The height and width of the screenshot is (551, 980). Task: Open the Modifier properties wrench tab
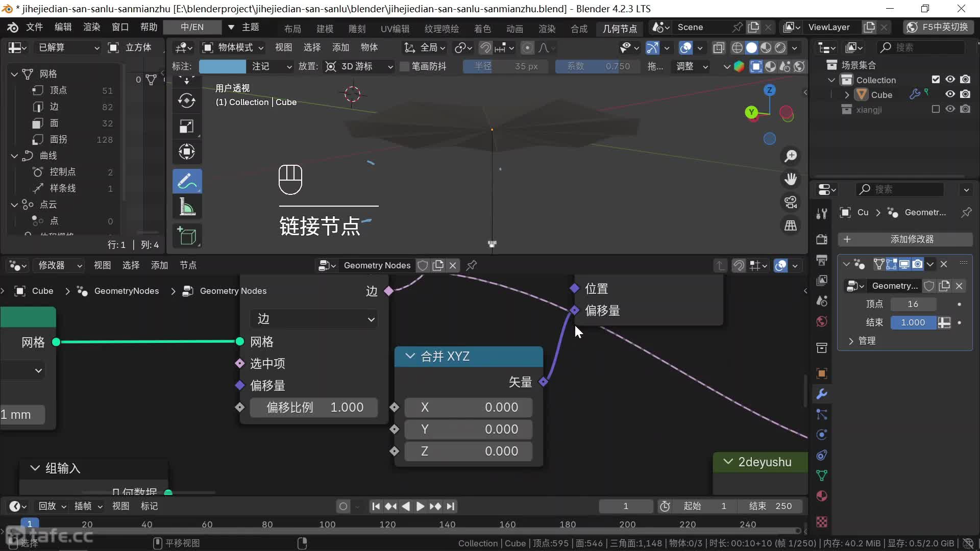pyautogui.click(x=822, y=394)
